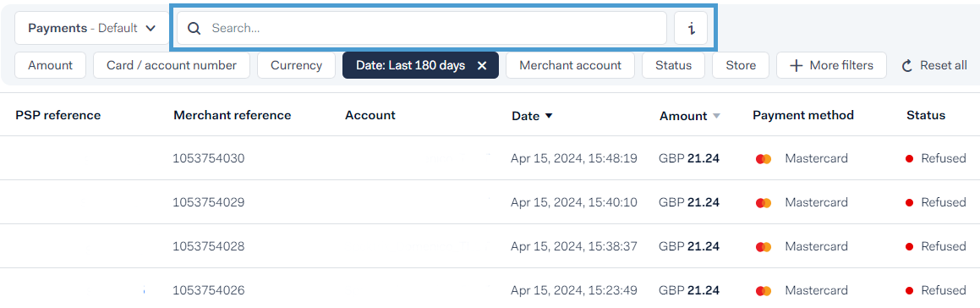Screen dimensions: 980x308
Task: Remove the Date: Last 180 days filter
Action: [x=482, y=65]
